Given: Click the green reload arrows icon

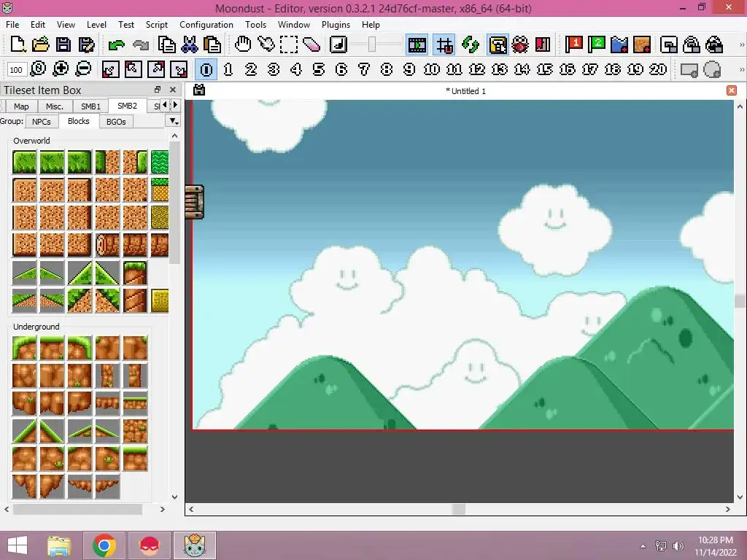Looking at the screenshot, I should click(471, 44).
